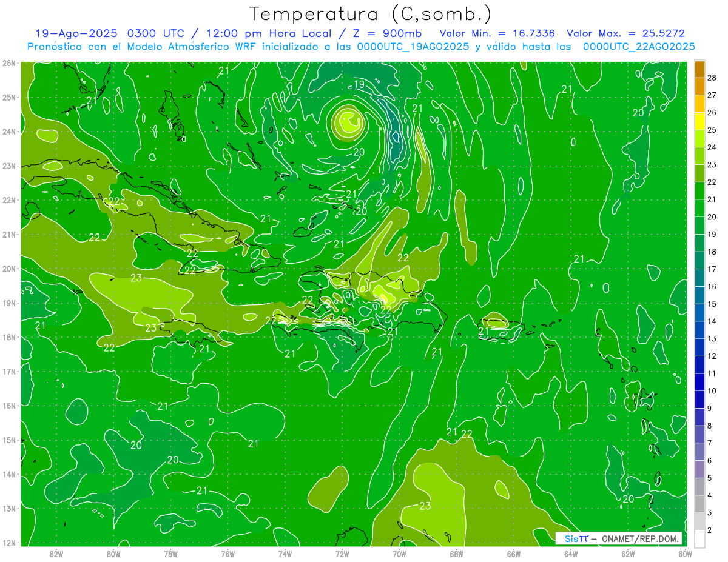Click the 78W longitude axis label
Viewport: 728px width, 562px height.
170,554
